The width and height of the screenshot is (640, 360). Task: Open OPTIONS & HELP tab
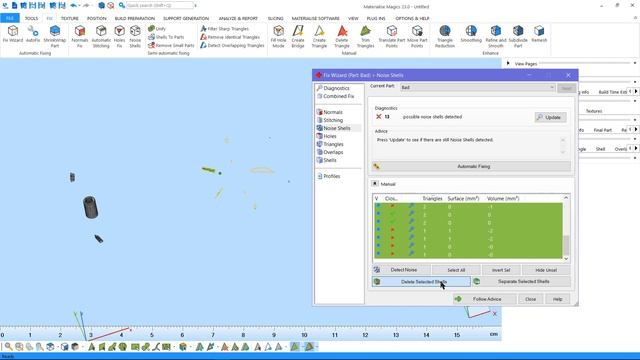tap(412, 18)
